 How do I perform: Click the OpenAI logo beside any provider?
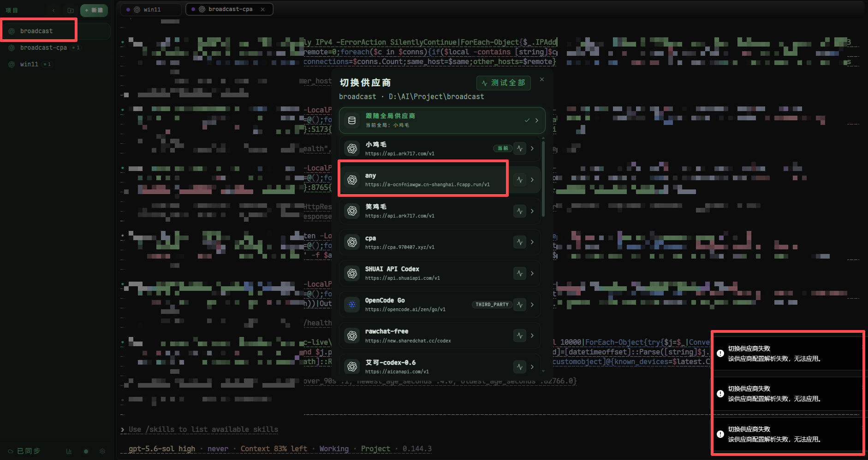[x=352, y=180]
